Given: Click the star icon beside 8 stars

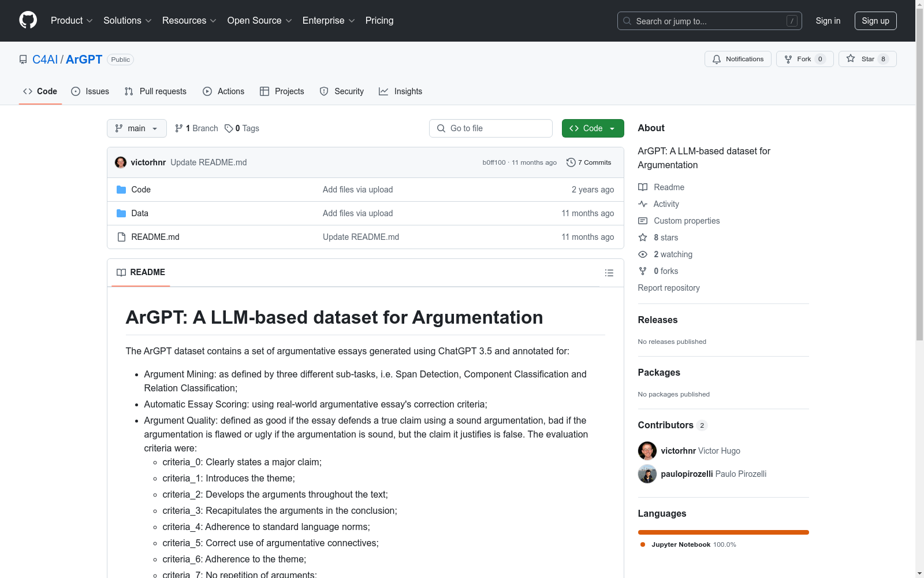Looking at the screenshot, I should pos(643,238).
